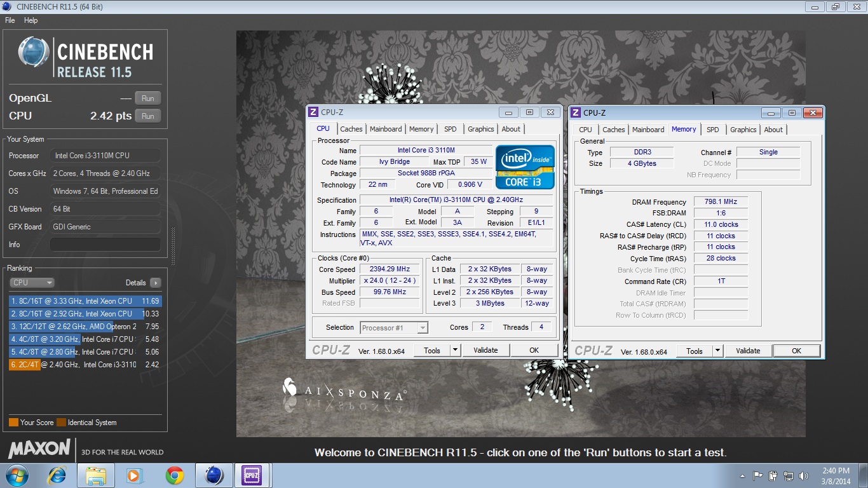Click CPU-Z title icon of right window

576,113
